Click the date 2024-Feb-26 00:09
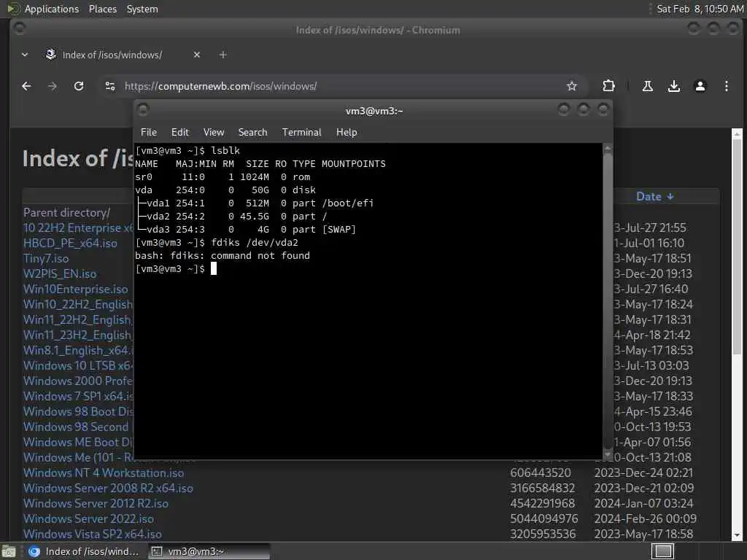Image resolution: width=747 pixels, height=560 pixels. tap(645, 518)
